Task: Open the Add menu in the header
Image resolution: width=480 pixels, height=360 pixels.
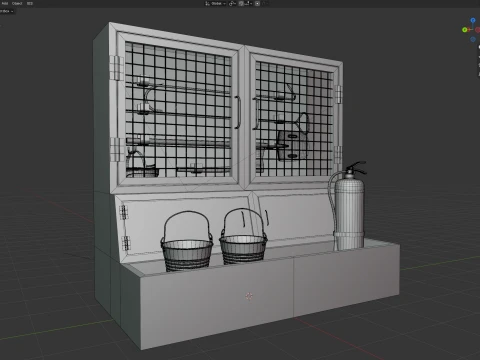Action: (x=5, y=3)
